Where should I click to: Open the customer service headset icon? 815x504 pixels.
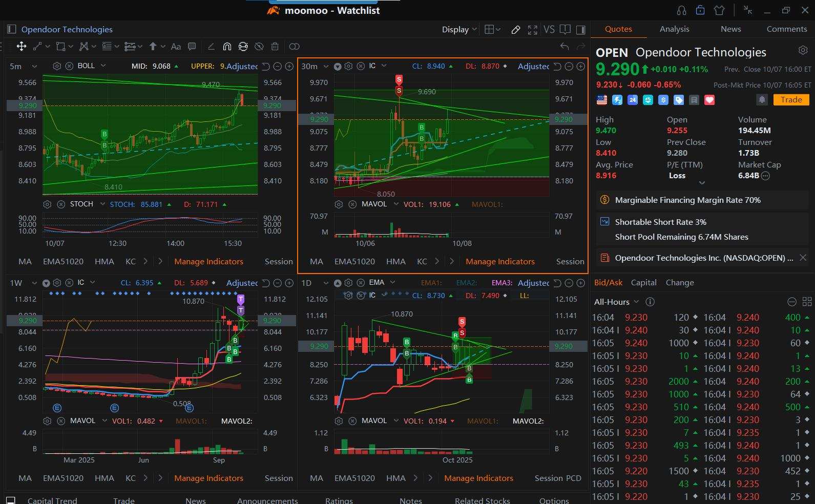coord(681,10)
